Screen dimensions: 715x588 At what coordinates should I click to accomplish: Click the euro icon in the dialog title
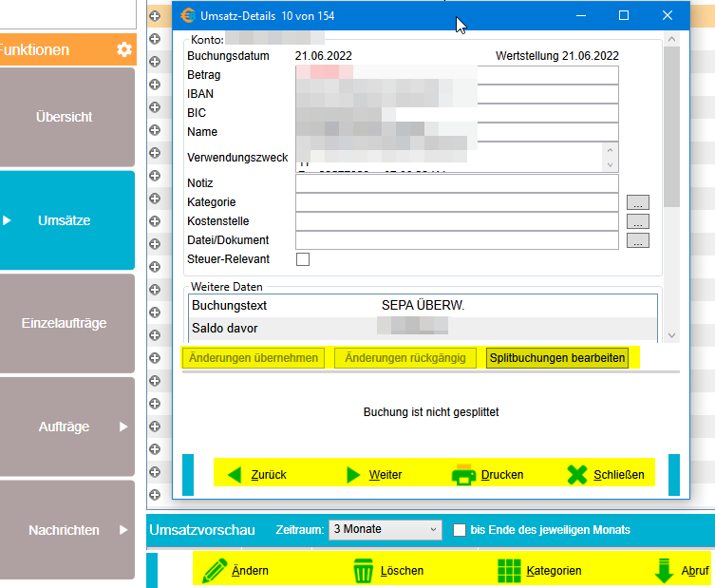187,15
